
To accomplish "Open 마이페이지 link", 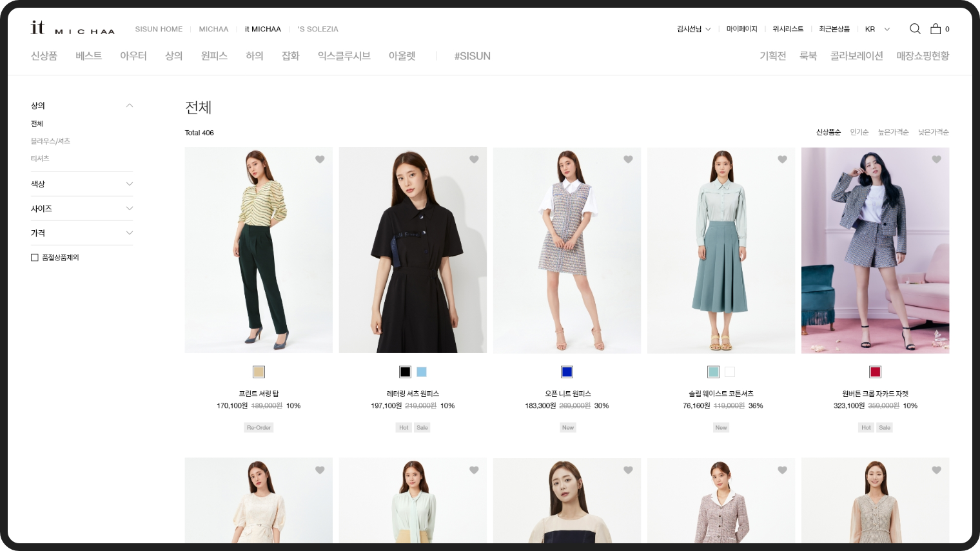I will coord(741,29).
